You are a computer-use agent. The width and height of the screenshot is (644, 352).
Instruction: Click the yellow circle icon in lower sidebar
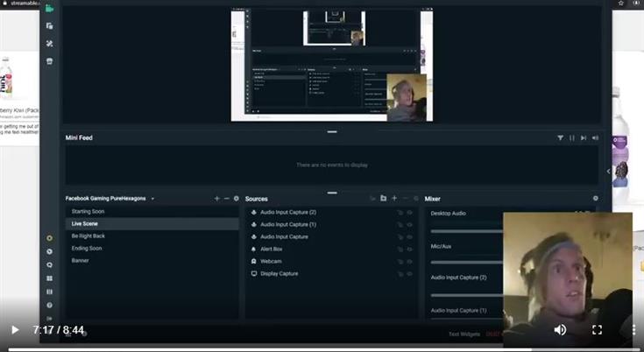click(x=50, y=238)
